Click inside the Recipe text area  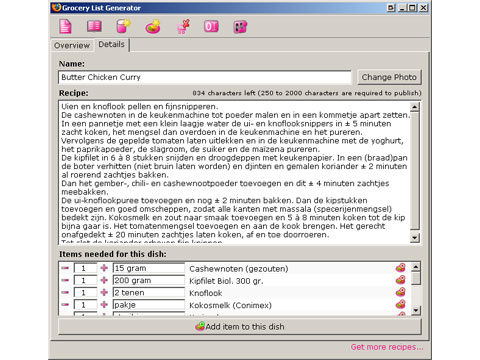pos(234,172)
